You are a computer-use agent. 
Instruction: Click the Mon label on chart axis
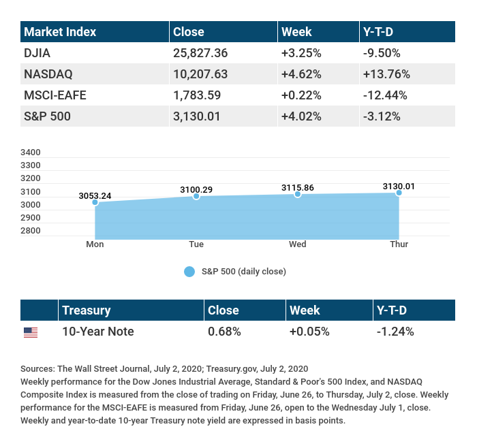click(95, 244)
